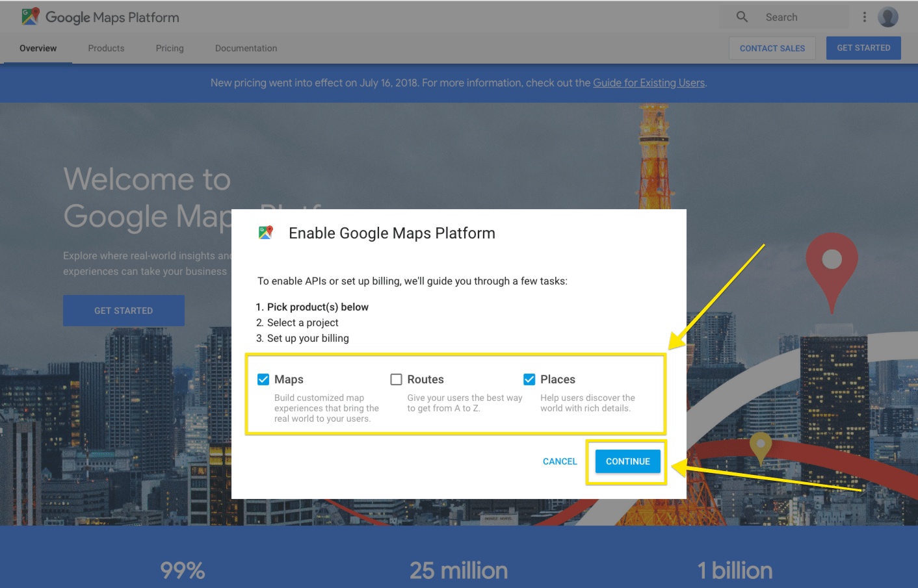Click 'Help users discover the world' description
The height and width of the screenshot is (588, 918).
[588, 403]
